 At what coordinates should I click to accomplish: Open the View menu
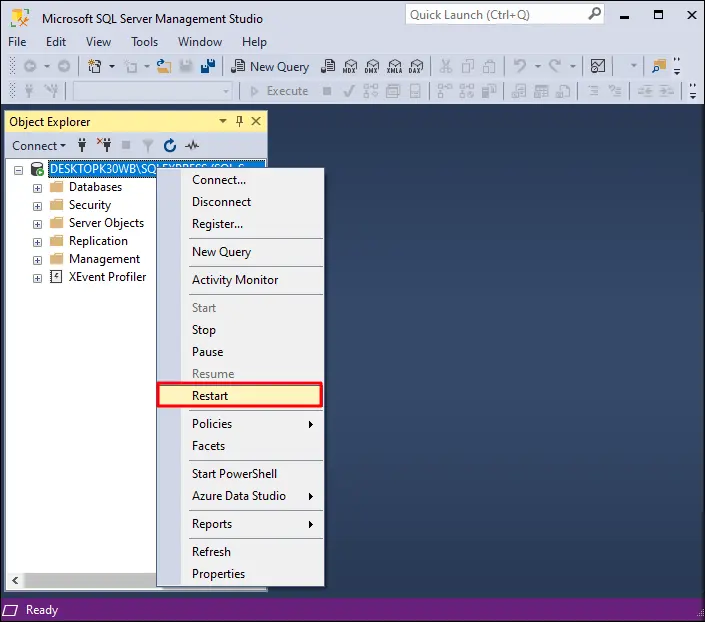pos(98,42)
